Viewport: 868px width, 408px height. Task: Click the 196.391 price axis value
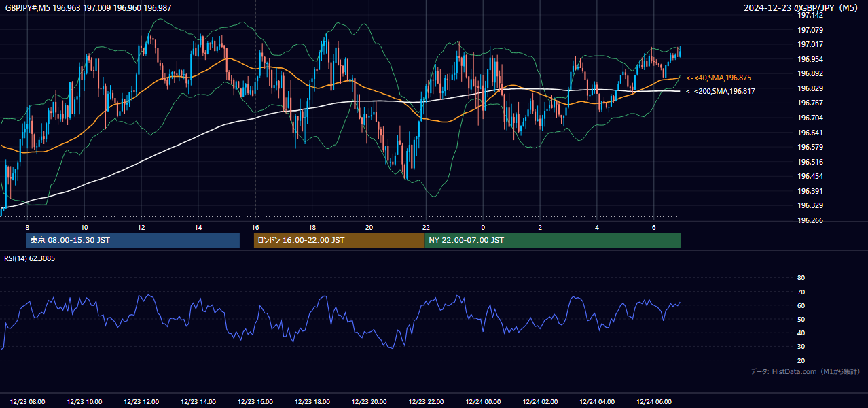point(810,191)
